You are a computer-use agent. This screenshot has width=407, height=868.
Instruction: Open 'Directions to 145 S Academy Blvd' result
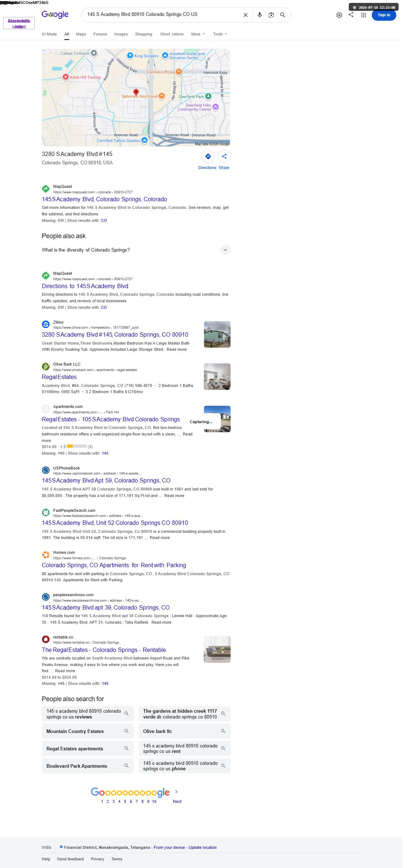point(85,286)
